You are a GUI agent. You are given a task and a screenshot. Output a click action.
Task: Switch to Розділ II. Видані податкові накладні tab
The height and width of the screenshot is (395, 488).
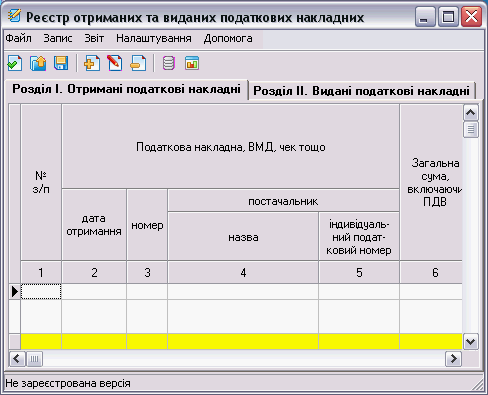[x=361, y=91]
